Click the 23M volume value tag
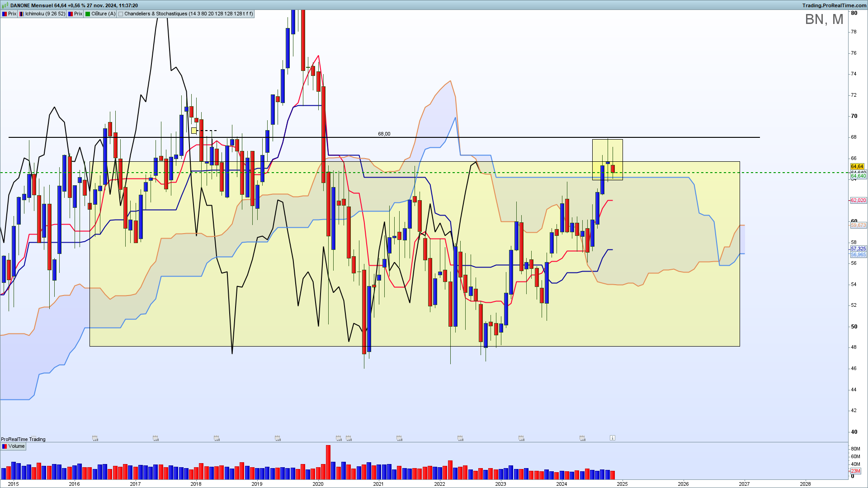868x488 pixels. [x=855, y=471]
